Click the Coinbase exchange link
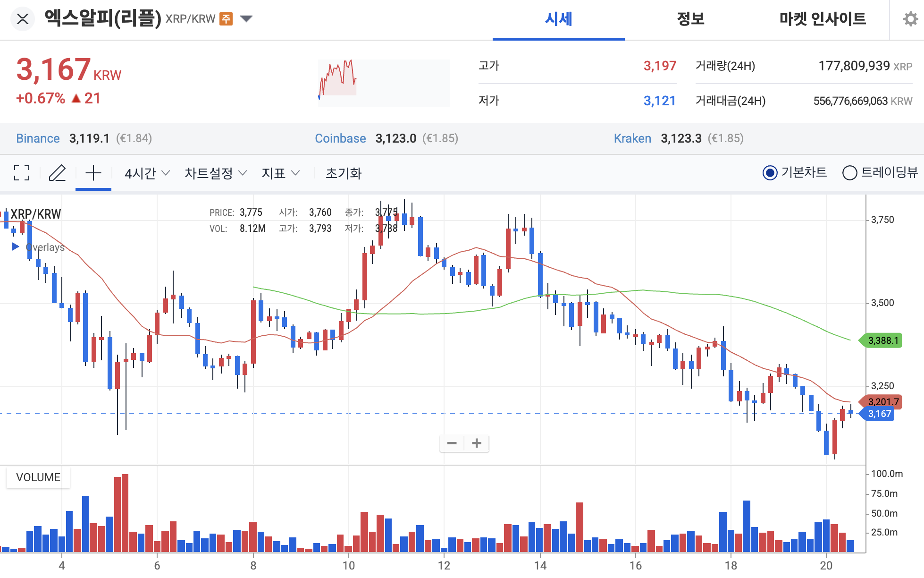This screenshot has width=924, height=578. click(340, 138)
